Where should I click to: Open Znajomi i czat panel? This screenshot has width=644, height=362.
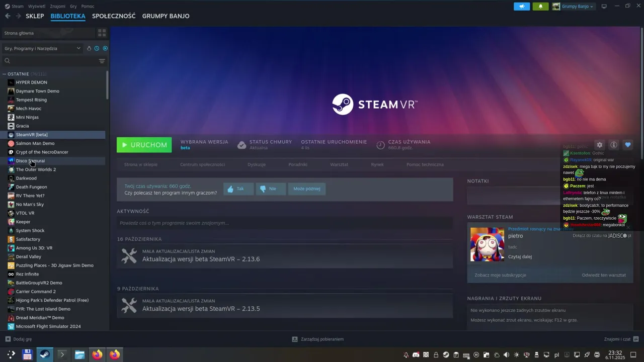point(621,339)
